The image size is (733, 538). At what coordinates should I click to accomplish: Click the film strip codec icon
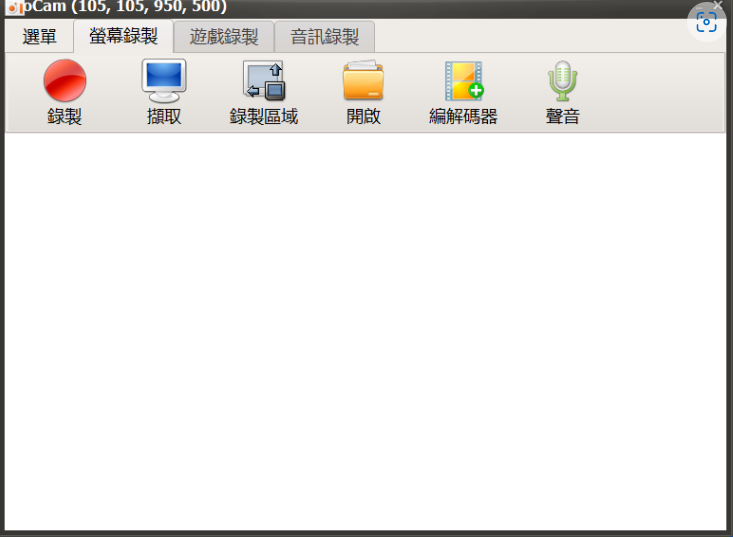[x=464, y=81]
